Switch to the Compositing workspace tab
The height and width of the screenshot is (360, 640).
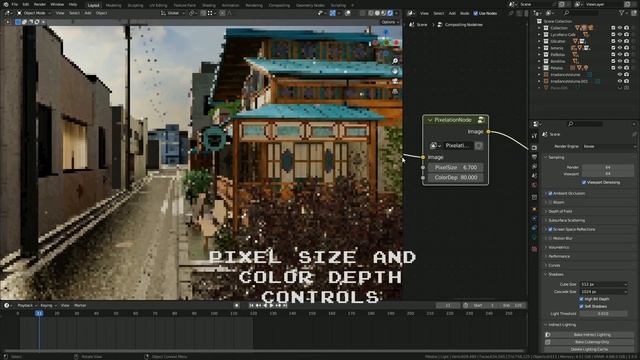279,5
